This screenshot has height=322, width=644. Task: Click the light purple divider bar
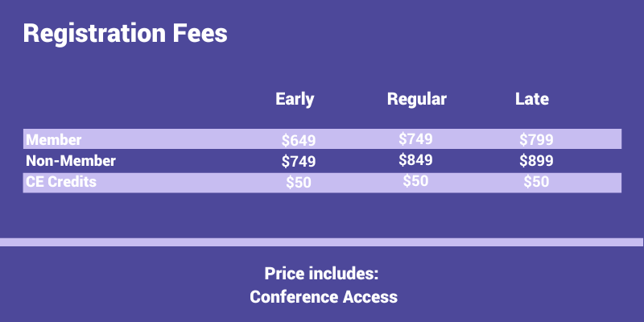[x=322, y=242]
